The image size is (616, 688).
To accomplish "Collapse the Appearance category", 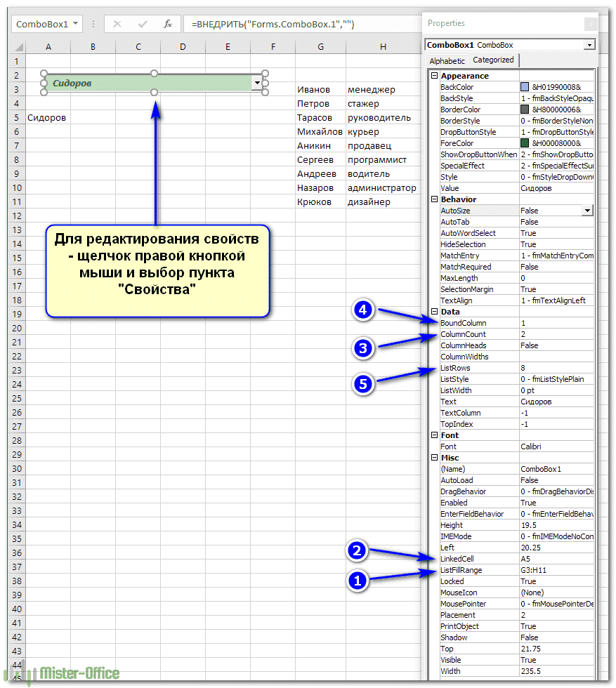I will pyautogui.click(x=433, y=75).
